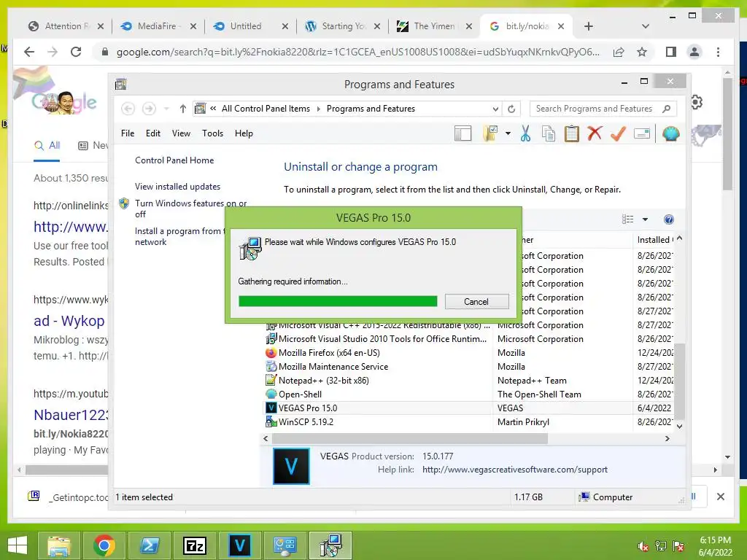Open the Help menu
747x560 pixels.
244,133
